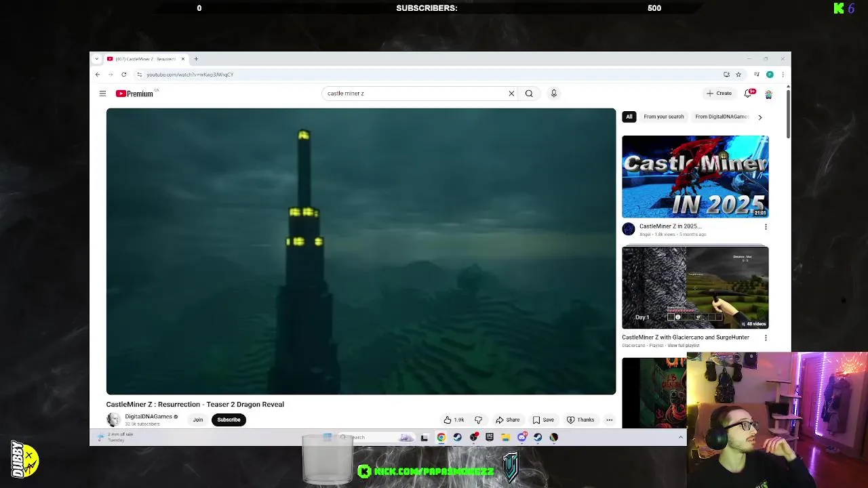
Task: Like the video with thumbs up
Action: click(x=454, y=420)
